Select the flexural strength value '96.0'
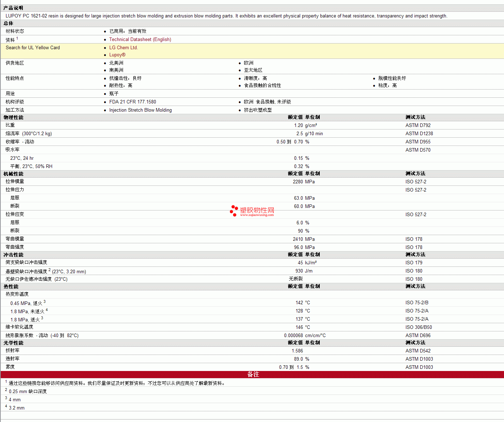 [x=298, y=248]
